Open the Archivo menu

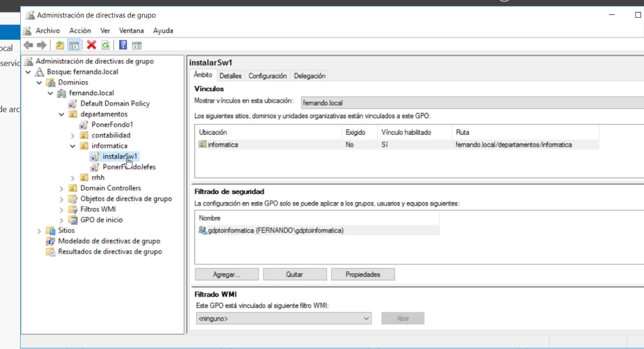pyautogui.click(x=48, y=31)
